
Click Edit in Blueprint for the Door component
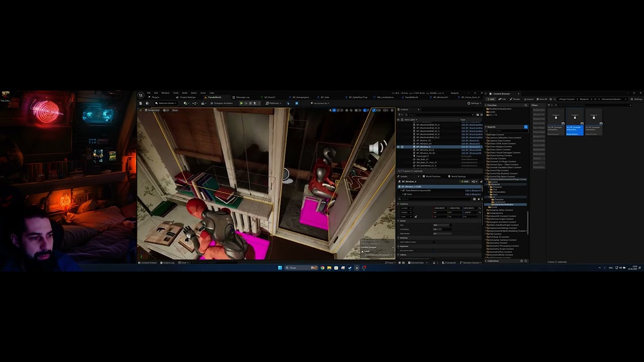pos(473,194)
